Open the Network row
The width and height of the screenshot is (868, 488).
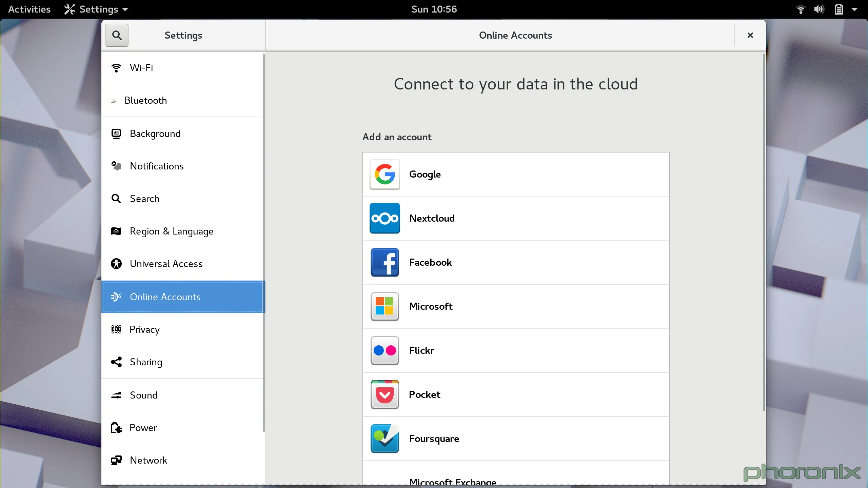(182, 460)
